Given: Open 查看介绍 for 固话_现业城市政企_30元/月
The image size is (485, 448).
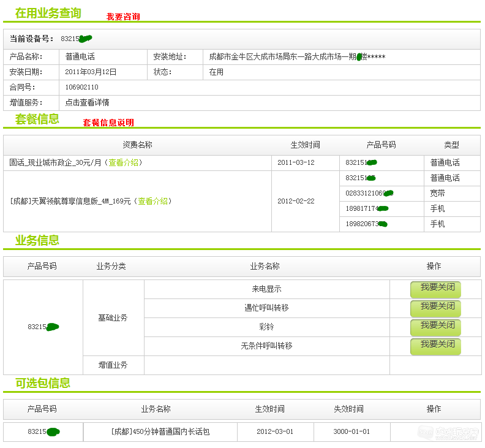Looking at the screenshot, I should click(123, 162).
